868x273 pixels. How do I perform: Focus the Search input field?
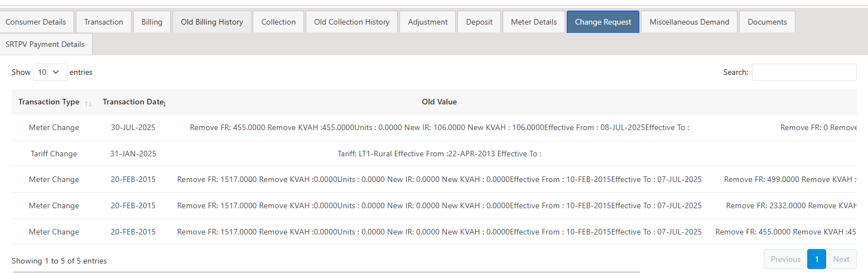tap(804, 72)
